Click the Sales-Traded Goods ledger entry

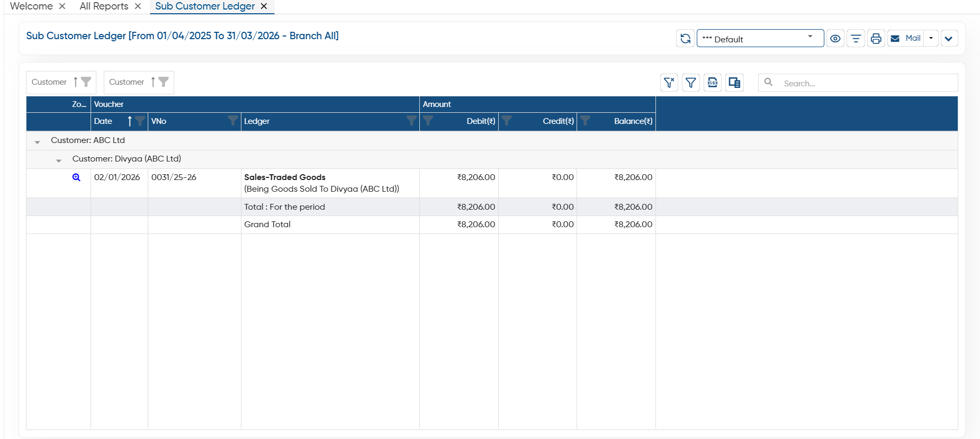tap(285, 177)
